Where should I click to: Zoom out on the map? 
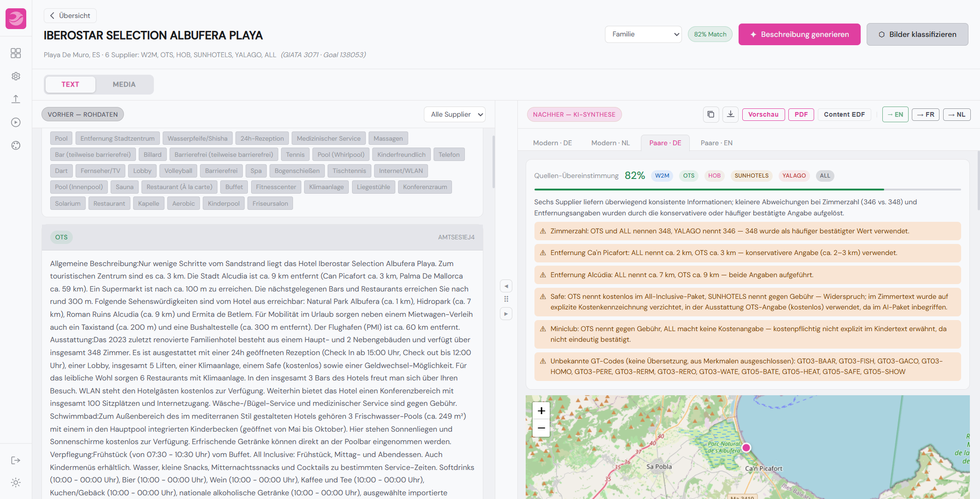click(541, 428)
